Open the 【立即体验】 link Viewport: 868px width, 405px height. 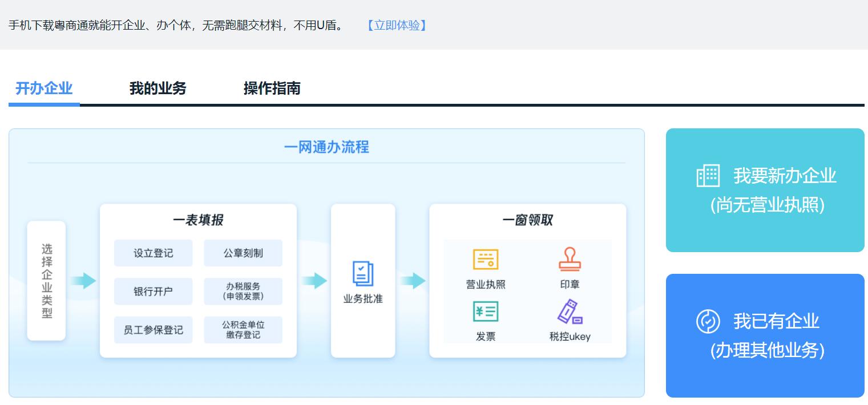pyautogui.click(x=396, y=26)
